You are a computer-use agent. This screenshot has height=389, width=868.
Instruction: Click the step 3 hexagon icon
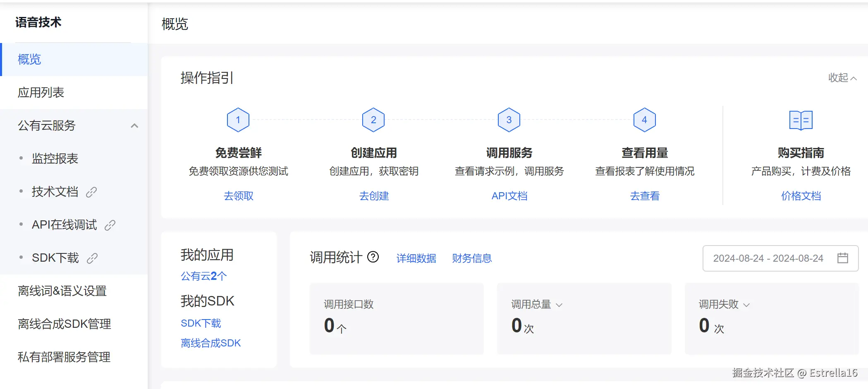pos(509,120)
